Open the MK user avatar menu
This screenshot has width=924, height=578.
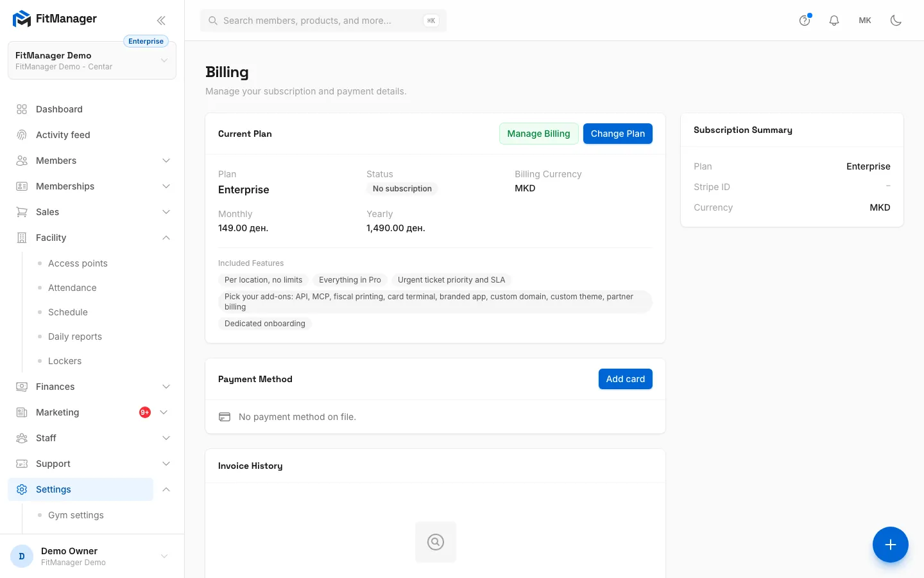click(x=865, y=21)
